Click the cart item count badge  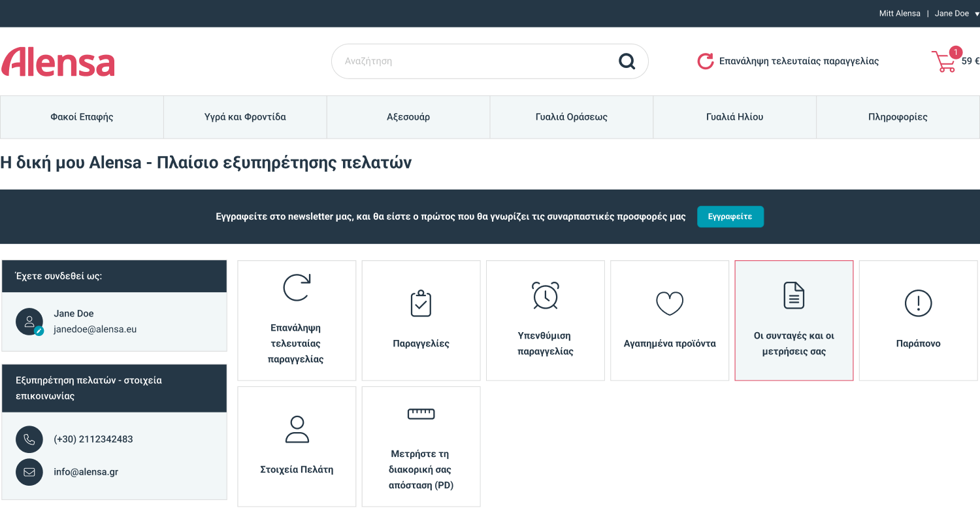(955, 52)
